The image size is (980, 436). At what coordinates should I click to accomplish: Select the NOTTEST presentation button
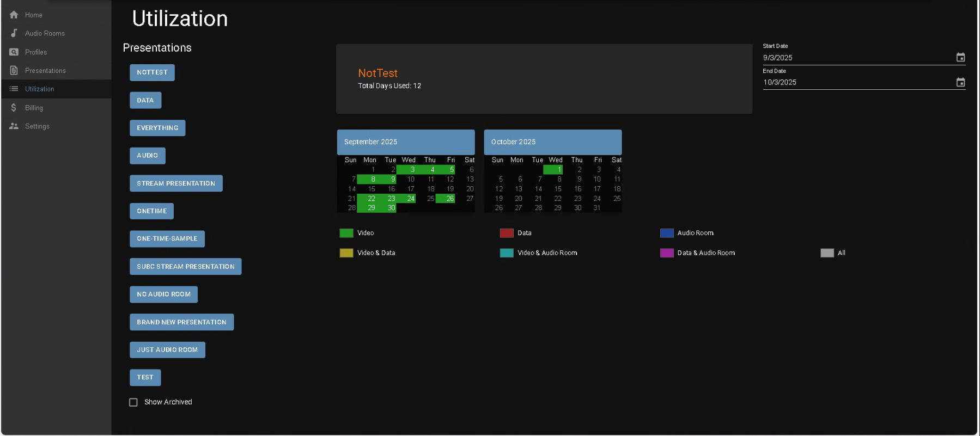pyautogui.click(x=152, y=72)
